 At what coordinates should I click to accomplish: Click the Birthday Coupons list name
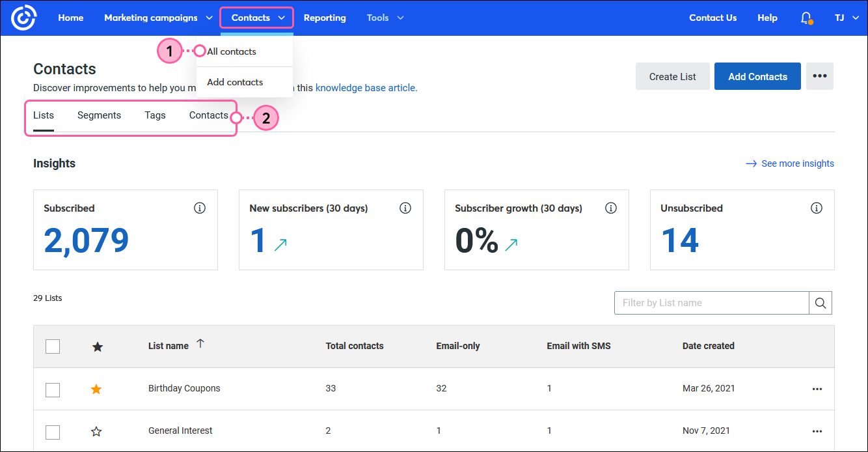tap(184, 388)
